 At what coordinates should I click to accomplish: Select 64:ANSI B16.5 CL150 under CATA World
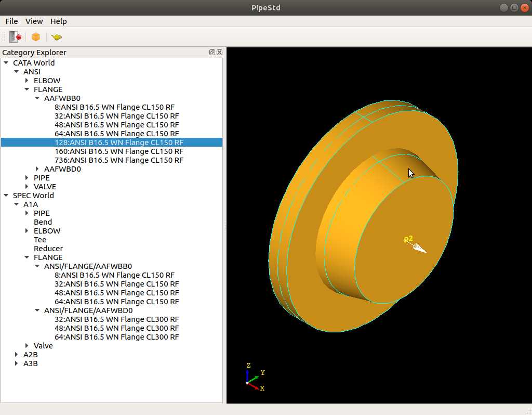coord(116,134)
